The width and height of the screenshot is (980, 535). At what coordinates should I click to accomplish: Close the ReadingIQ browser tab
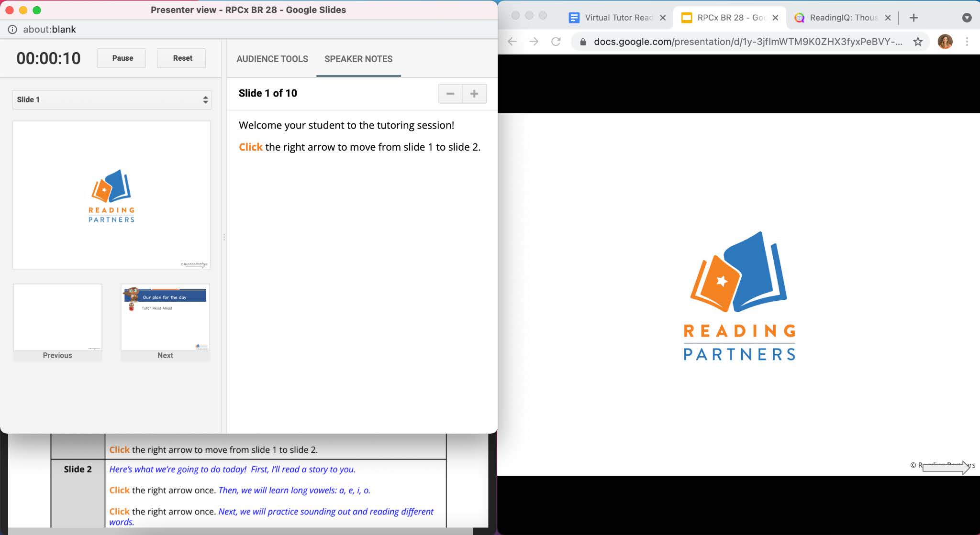(888, 18)
